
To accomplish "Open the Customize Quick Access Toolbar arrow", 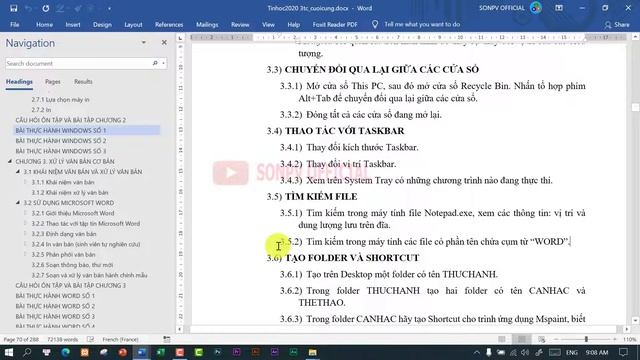I will (109, 8).
